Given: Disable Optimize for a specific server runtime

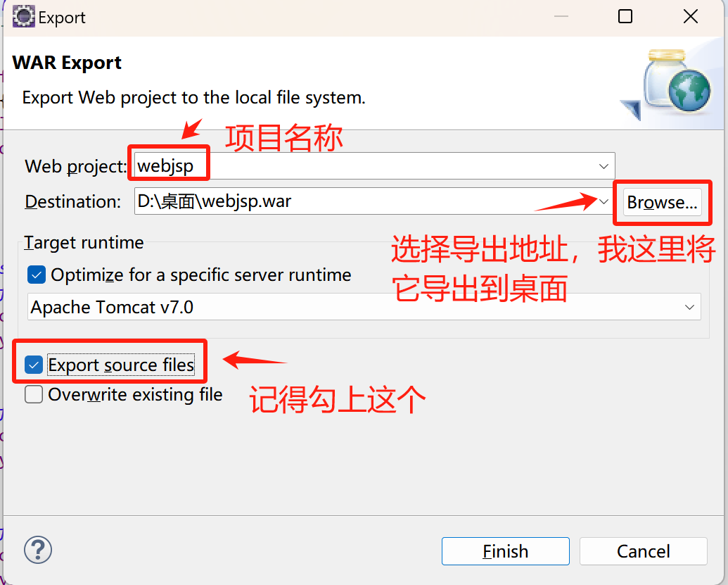Looking at the screenshot, I should tap(36, 275).
